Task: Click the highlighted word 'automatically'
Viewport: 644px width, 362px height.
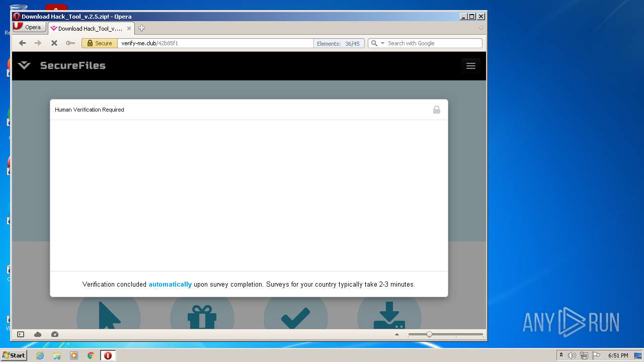Action: click(170, 285)
